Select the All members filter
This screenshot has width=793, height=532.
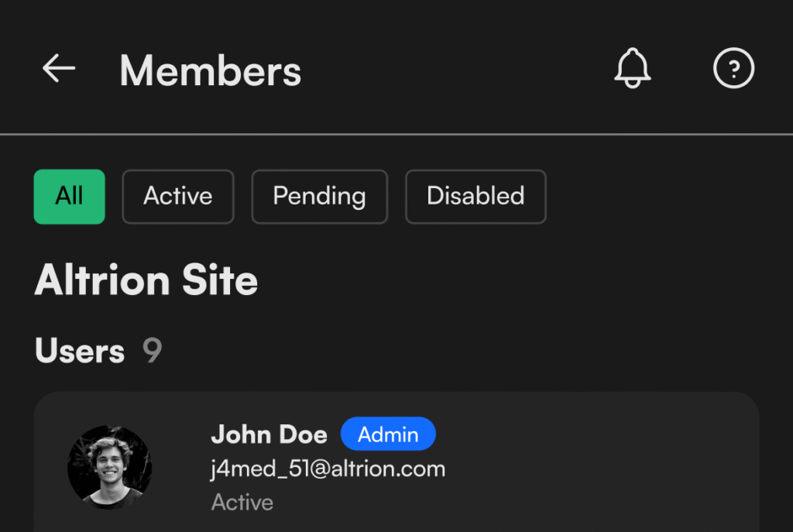[69, 197]
